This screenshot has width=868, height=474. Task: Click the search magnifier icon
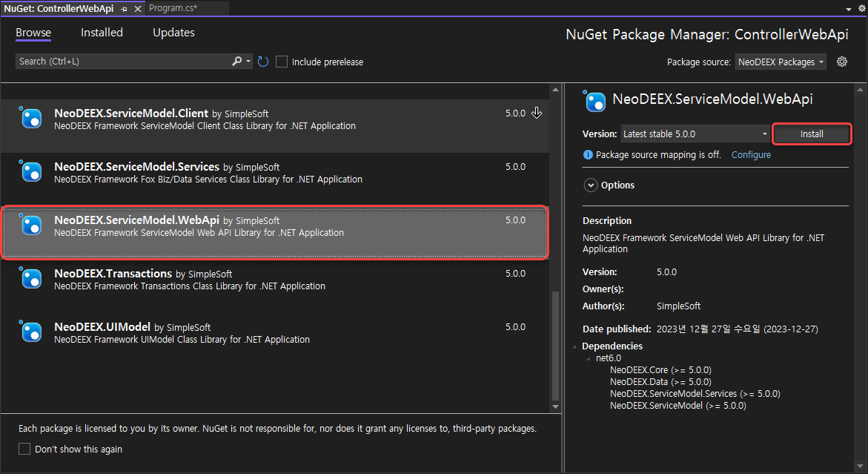(x=237, y=61)
